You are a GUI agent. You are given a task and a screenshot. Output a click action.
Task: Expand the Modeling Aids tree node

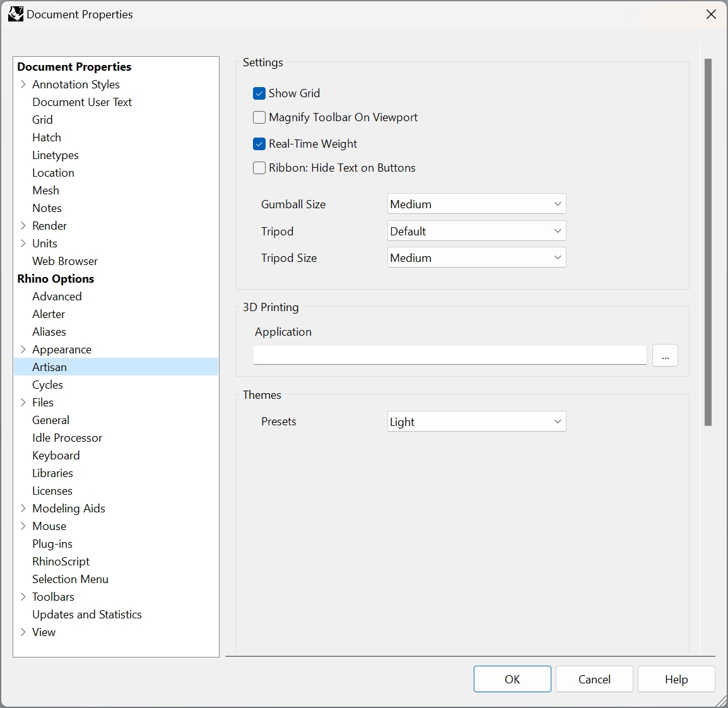23,509
